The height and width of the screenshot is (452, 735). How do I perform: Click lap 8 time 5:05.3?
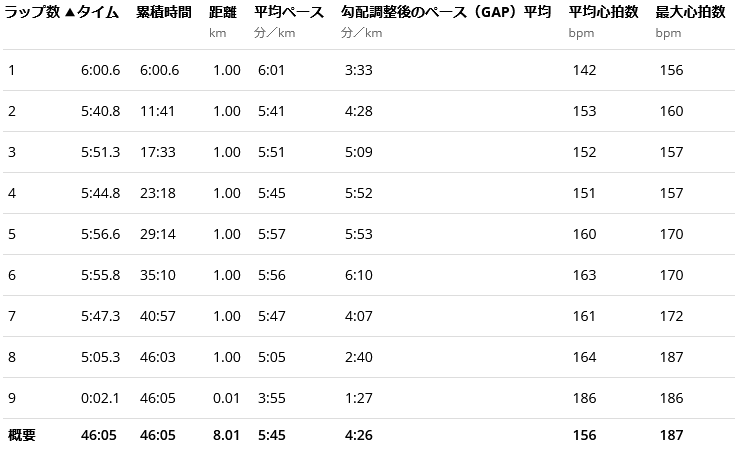pyautogui.click(x=101, y=357)
